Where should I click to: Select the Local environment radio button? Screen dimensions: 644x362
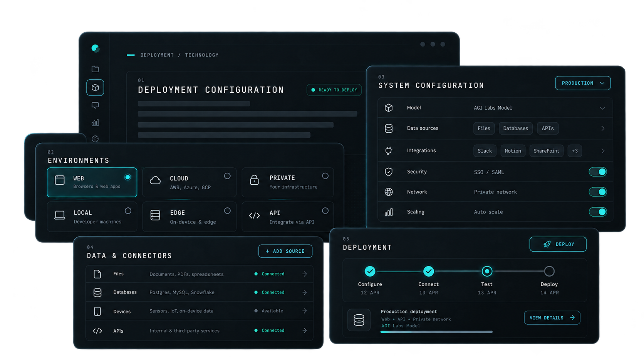coord(128,211)
